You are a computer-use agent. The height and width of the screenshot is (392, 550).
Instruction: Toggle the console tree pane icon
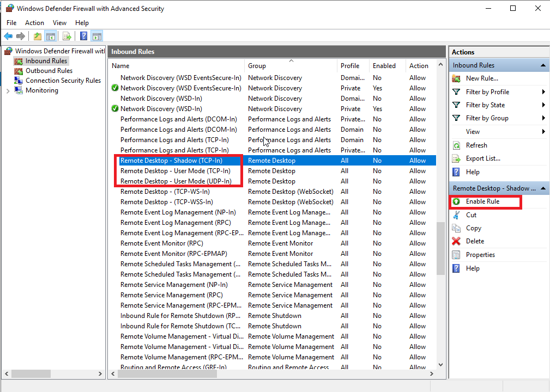[x=51, y=36]
